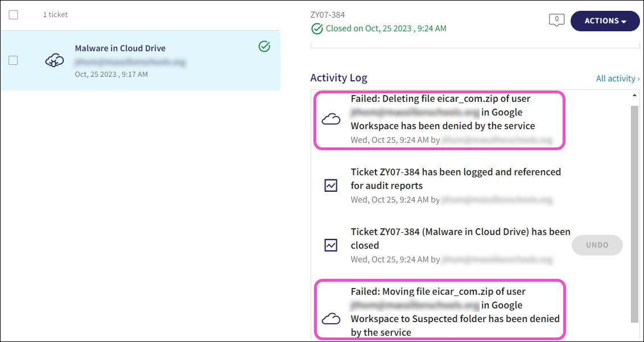This screenshot has width=644, height=342.
Task: Toggle the select all tickets checkbox
Action: pos(14,15)
